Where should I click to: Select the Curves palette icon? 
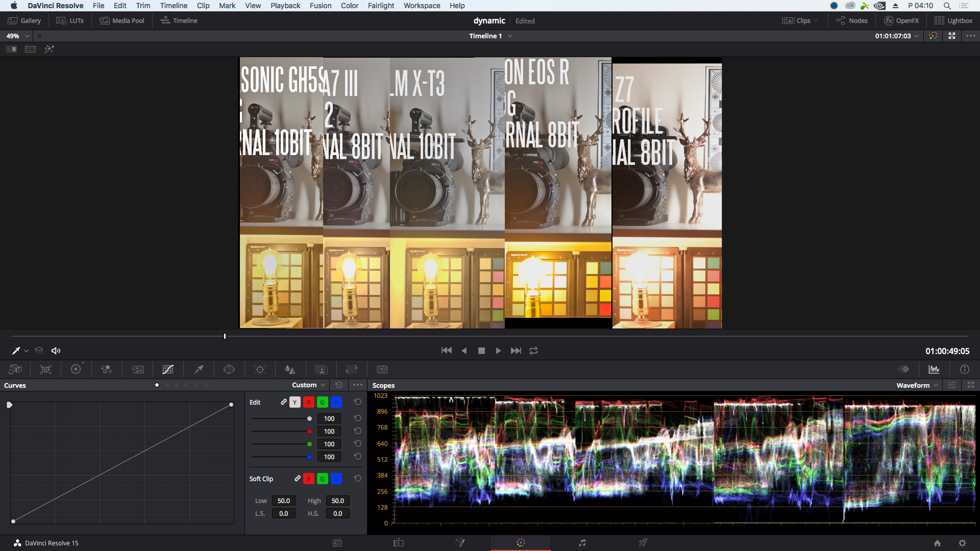[168, 369]
